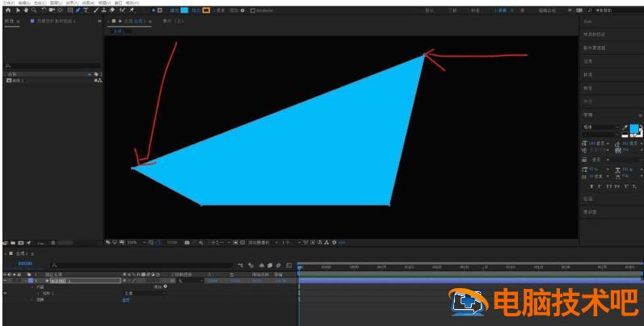Screen dimensions: 644x326
Task: Select the Puppet Pin tool
Action: (x=132, y=10)
